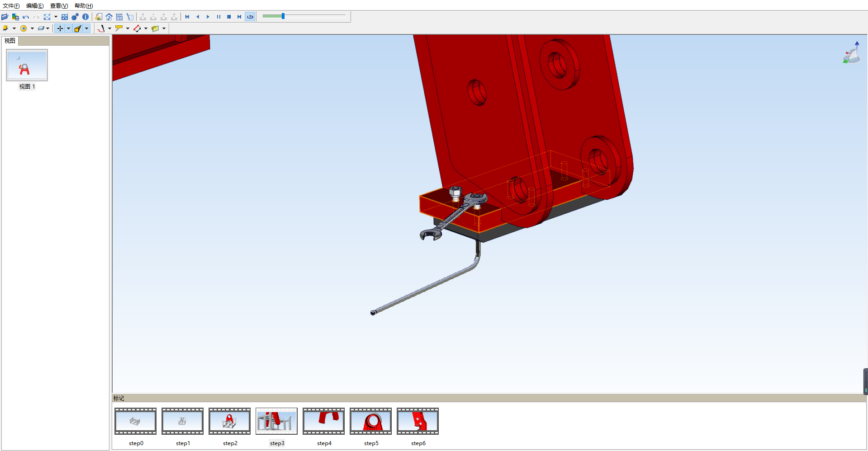Open the perspective box dropdown arrow

point(86,28)
